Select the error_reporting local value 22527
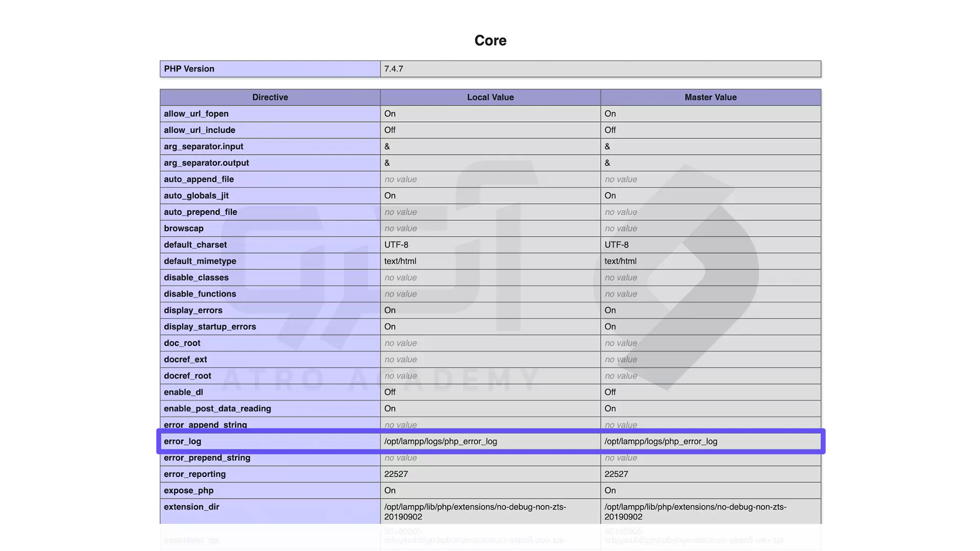The image size is (980, 551). 396,474
